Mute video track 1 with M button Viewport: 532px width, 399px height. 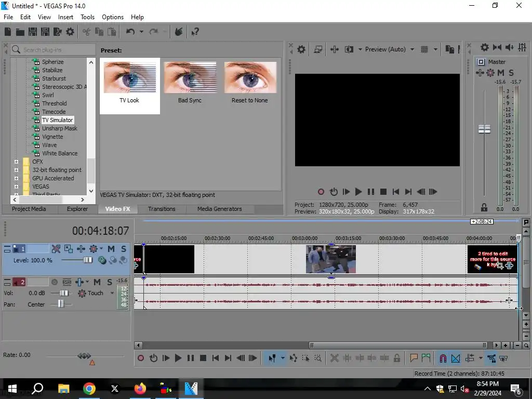coord(111,249)
